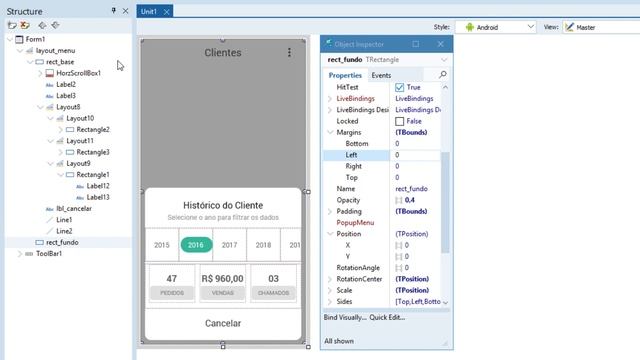Collapse the Position property

coord(330,234)
